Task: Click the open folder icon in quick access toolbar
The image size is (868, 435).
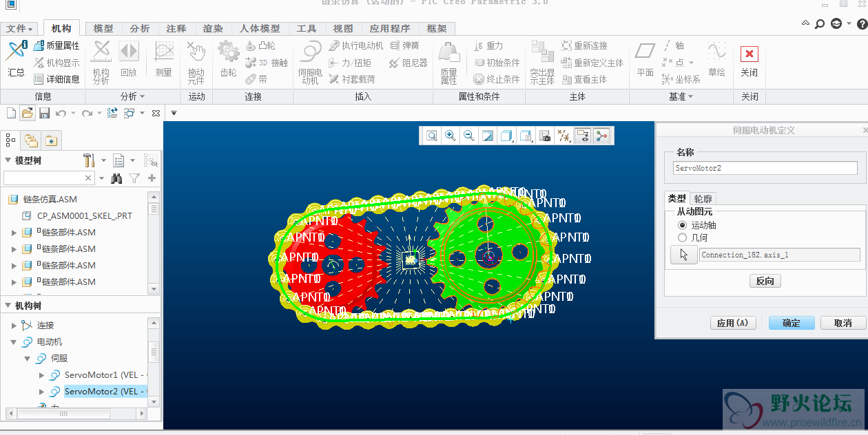Action: point(28,113)
